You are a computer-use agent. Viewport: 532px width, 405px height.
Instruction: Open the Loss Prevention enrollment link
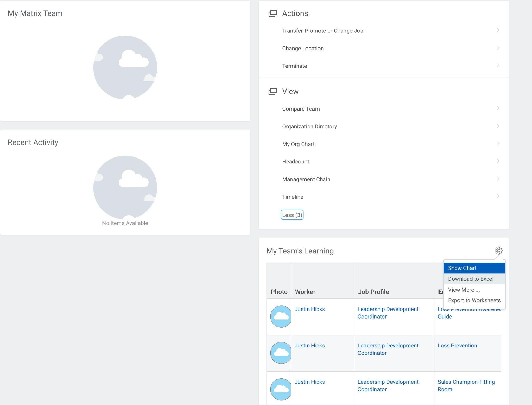tap(457, 346)
